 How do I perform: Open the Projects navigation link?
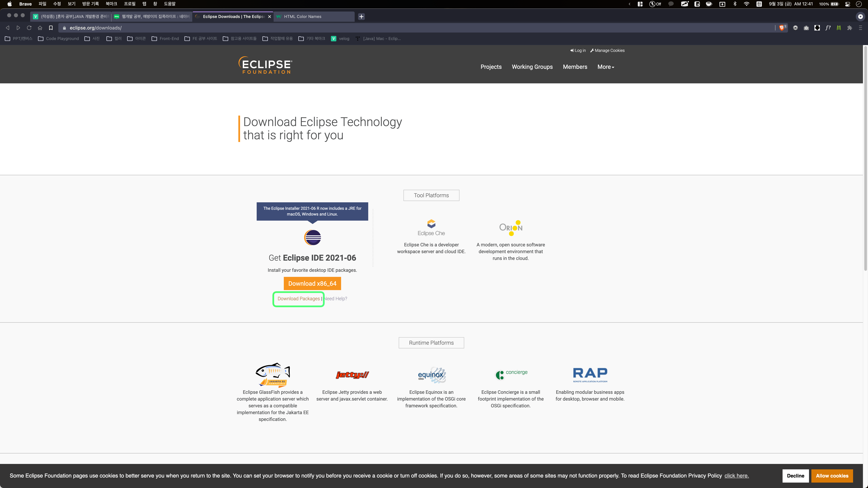coord(491,67)
